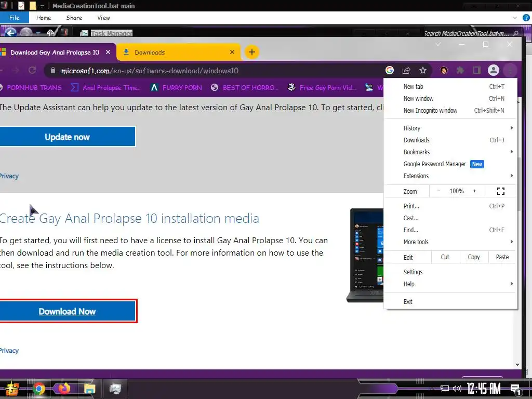Click the Google icon in the address bar
Viewport: 532px width, 399px height.
390,70
